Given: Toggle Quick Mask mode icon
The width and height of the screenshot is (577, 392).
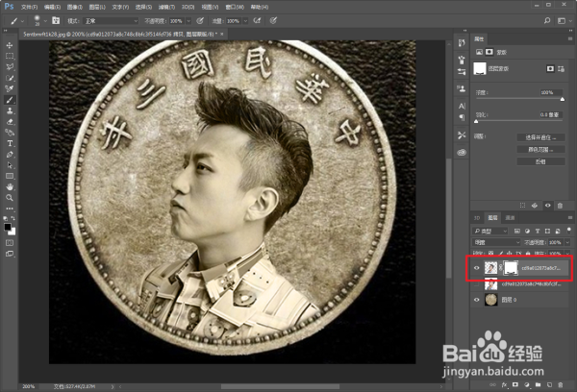Looking at the screenshot, I should tap(10, 243).
